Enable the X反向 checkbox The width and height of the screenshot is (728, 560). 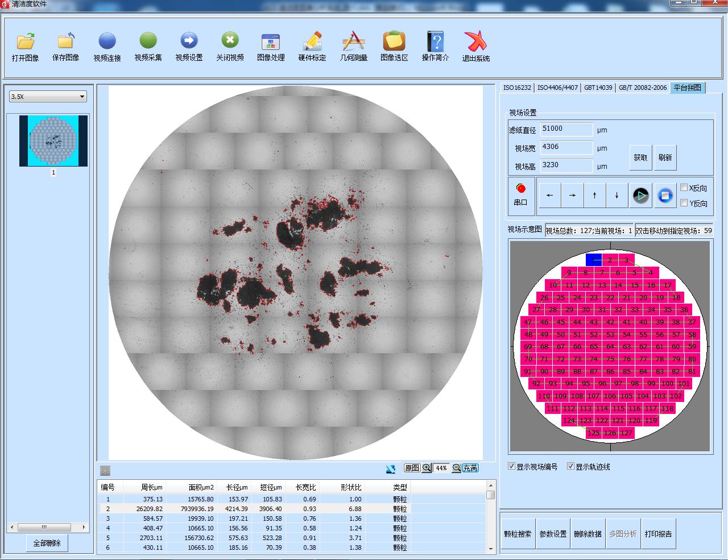click(x=684, y=188)
